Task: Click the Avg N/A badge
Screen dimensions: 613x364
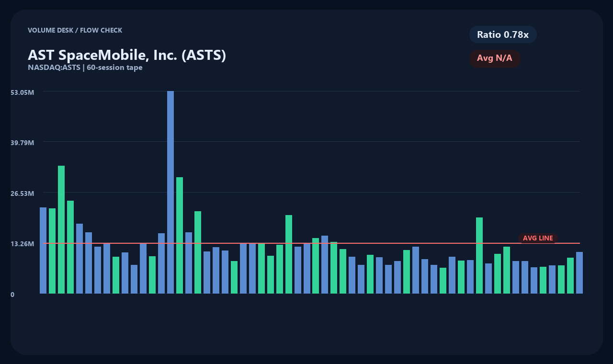Action: click(495, 58)
